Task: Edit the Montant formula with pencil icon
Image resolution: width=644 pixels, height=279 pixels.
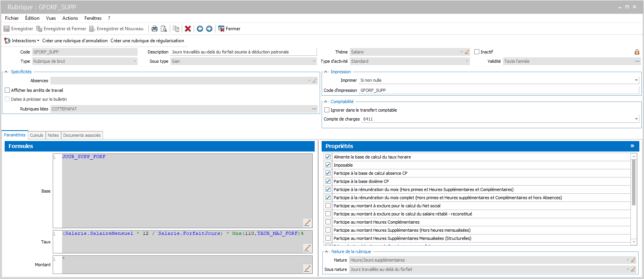Action: pyautogui.click(x=308, y=268)
